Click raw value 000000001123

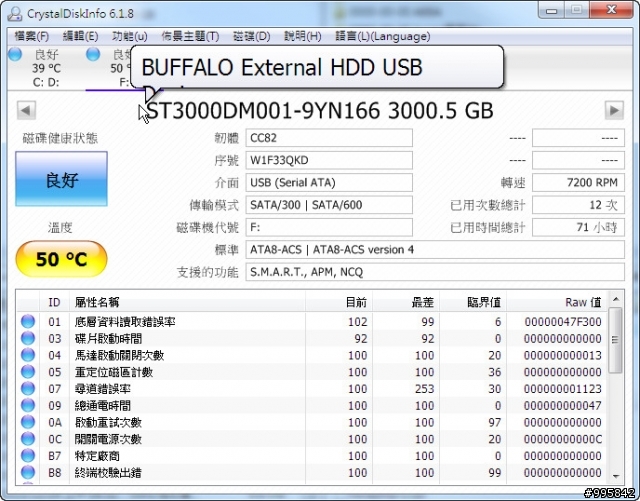click(563, 389)
